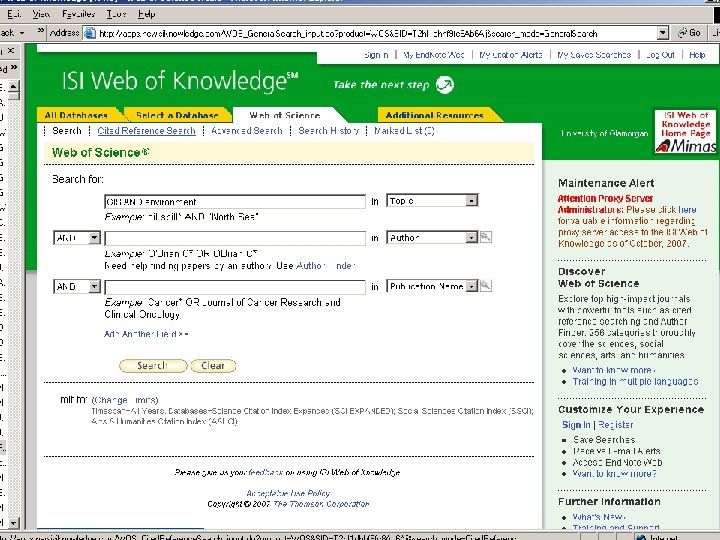Open the author lookup icon beside Author field

point(485,237)
